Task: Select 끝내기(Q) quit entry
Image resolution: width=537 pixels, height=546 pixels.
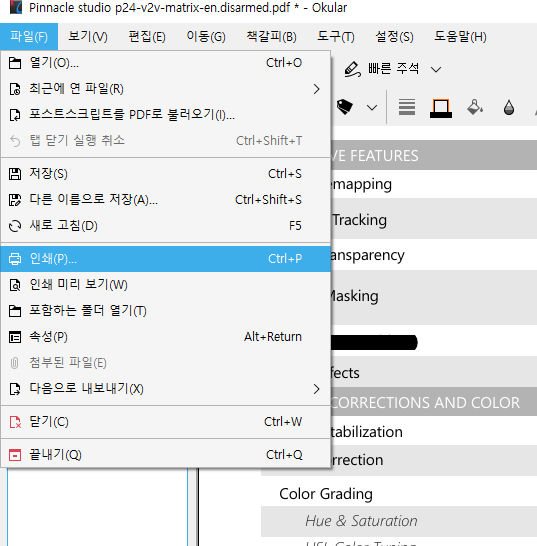Action: point(165,455)
